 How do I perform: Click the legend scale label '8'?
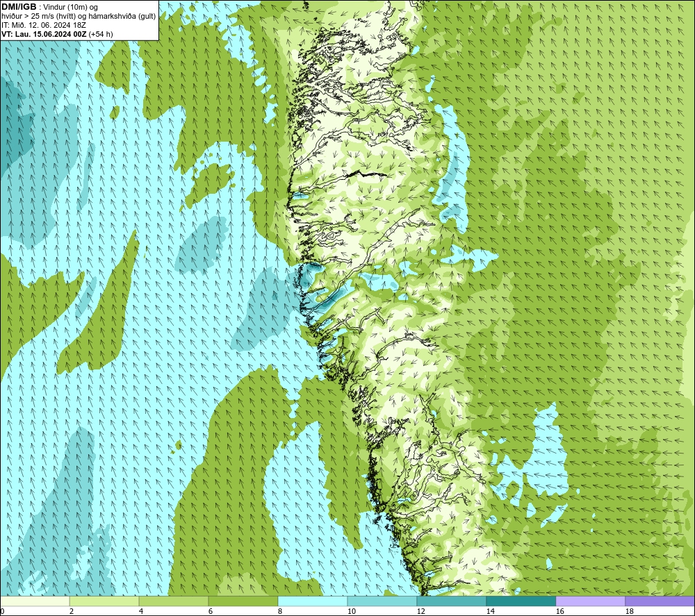click(x=279, y=612)
